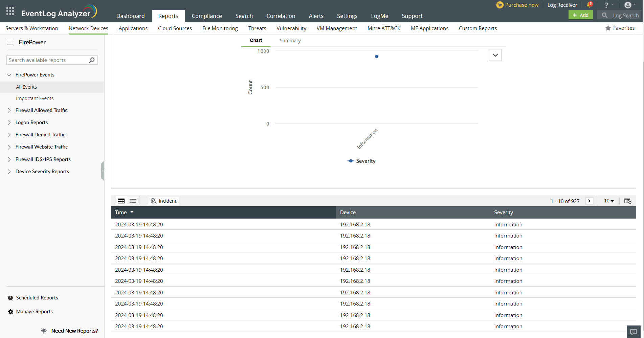644x338 pixels.
Task: Open the apps grid launcher icon
Action: click(x=10, y=11)
